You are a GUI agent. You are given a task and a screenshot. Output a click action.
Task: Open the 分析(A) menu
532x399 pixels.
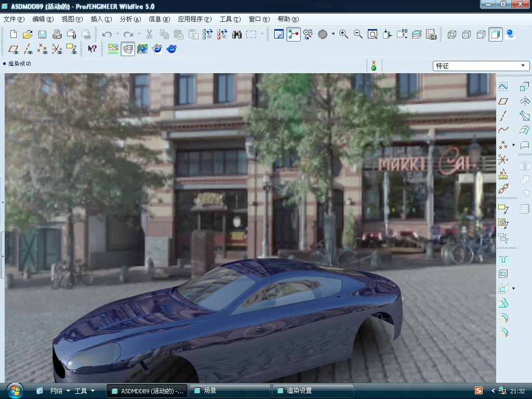(130, 19)
